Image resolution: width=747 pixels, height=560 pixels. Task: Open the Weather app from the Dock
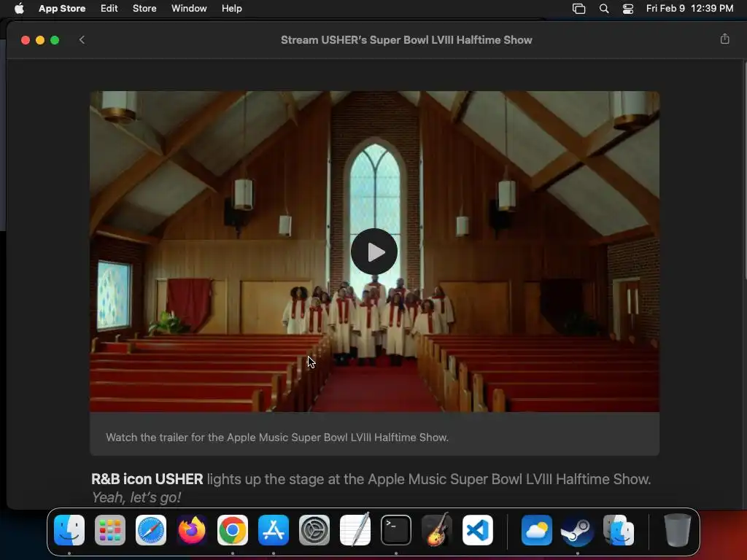tap(536, 530)
